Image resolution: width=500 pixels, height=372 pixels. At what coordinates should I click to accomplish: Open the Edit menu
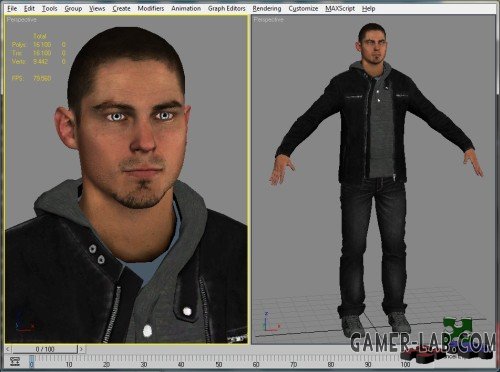point(29,8)
